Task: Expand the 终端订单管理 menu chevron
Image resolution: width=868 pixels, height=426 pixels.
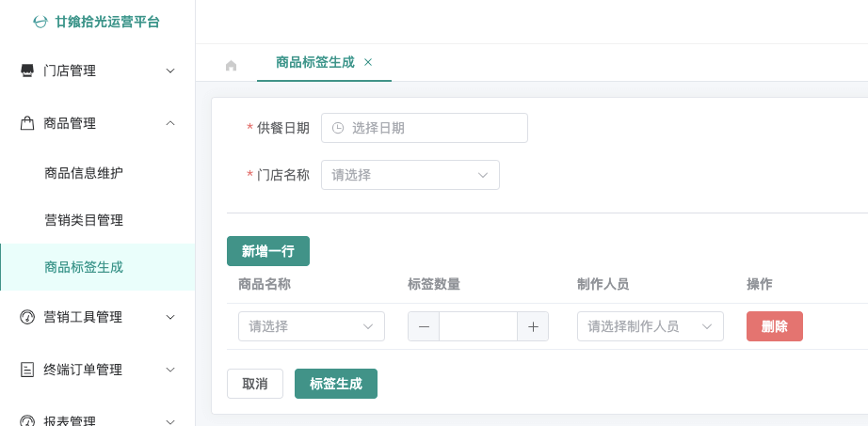Action: coord(170,370)
